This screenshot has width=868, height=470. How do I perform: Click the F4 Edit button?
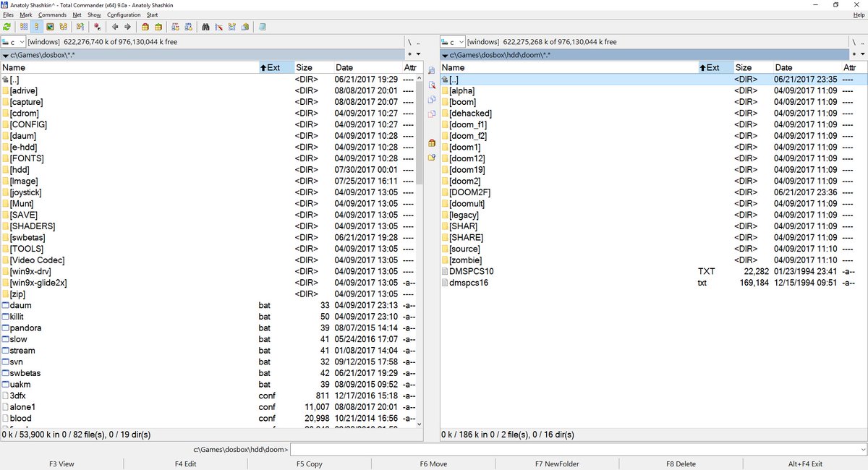185,463
